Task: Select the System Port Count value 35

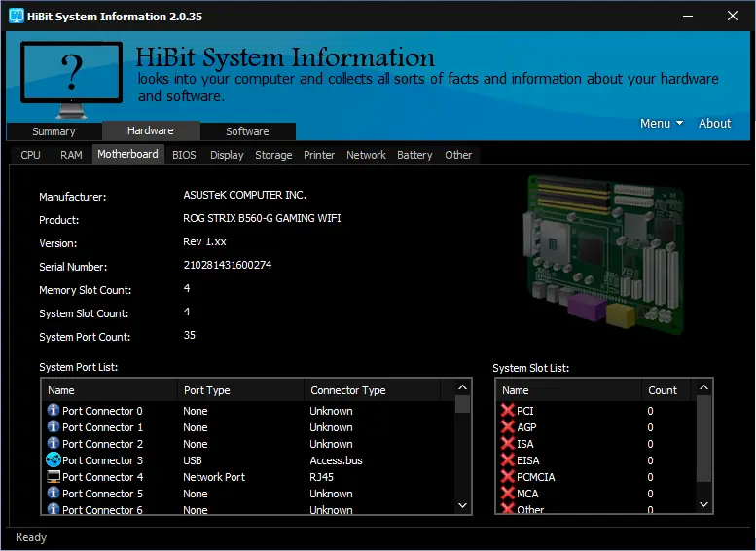Action: tap(190, 335)
